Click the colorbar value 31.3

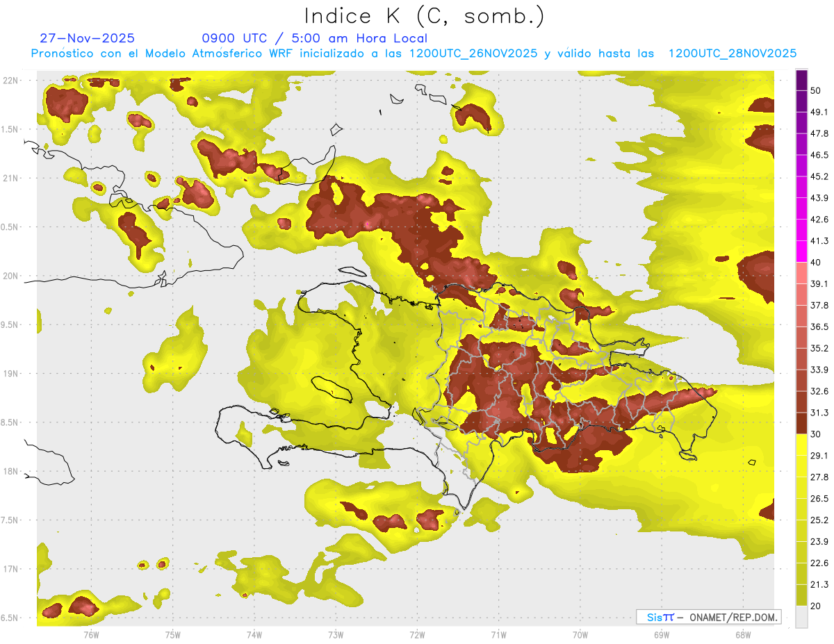[x=819, y=413]
